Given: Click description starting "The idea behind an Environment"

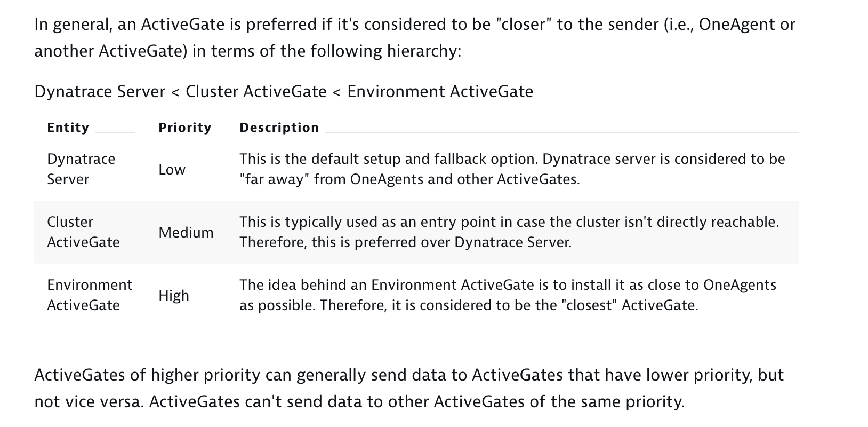Looking at the screenshot, I should [x=507, y=295].
